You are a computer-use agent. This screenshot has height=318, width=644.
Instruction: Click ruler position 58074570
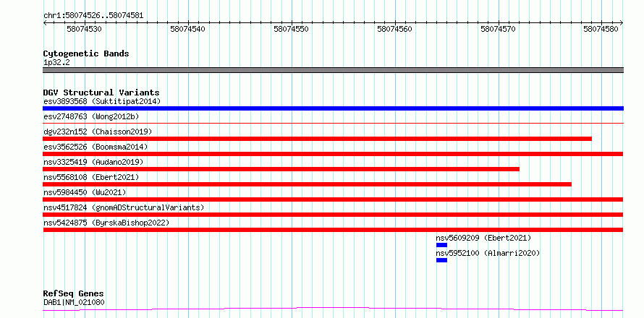[499, 30]
